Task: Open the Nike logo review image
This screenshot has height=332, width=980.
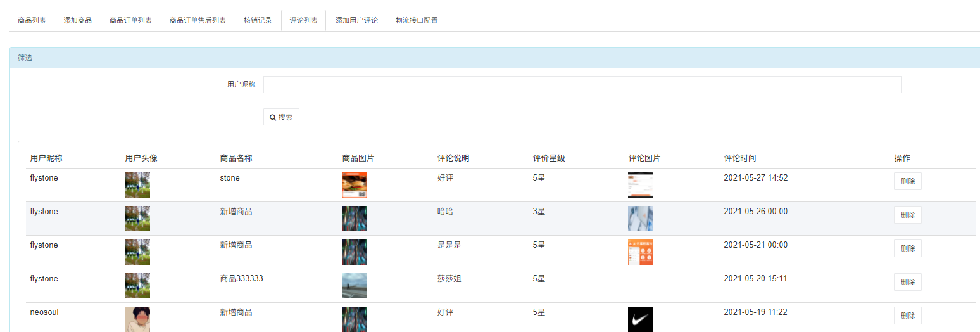Action: 640,319
